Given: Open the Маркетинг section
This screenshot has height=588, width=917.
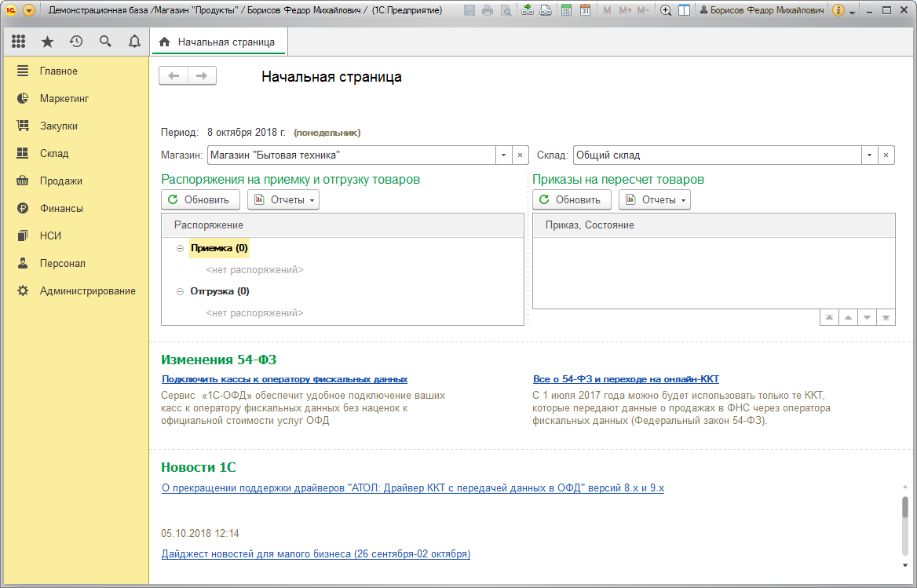Looking at the screenshot, I should [76, 99].
